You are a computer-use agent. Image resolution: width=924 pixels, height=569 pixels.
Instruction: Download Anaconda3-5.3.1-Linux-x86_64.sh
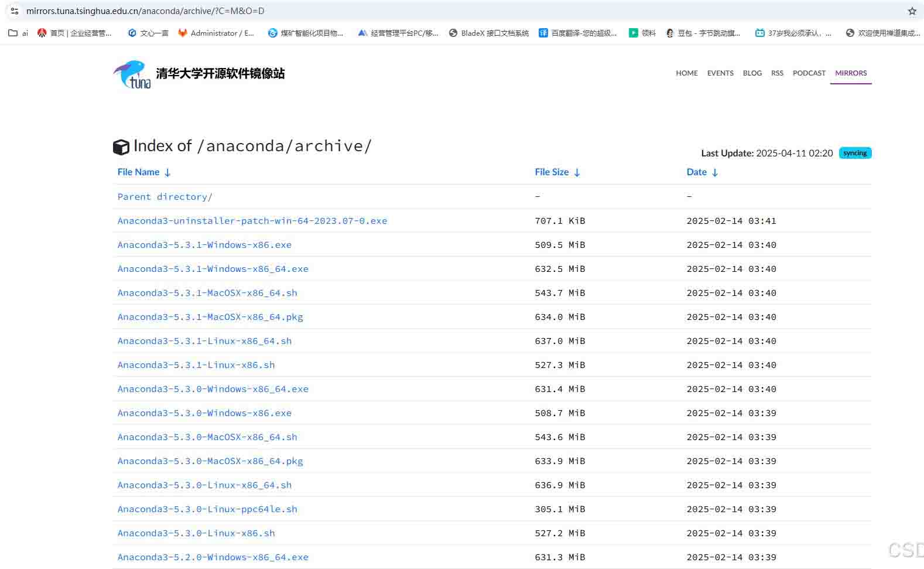coord(204,341)
